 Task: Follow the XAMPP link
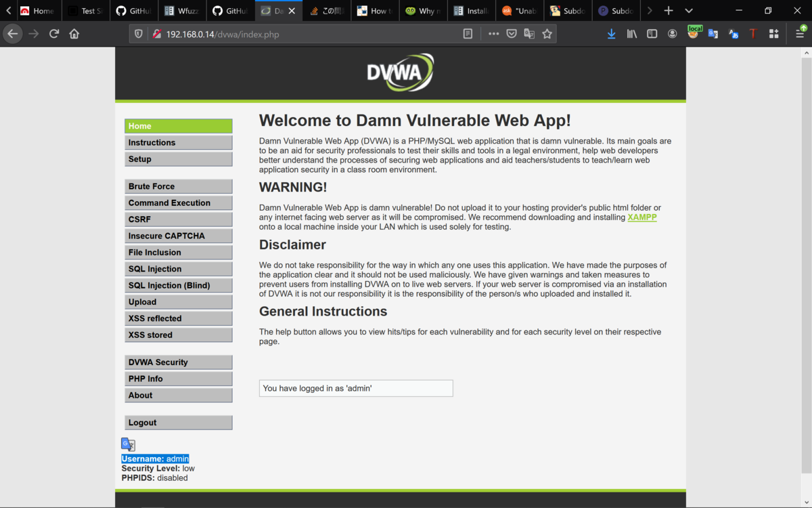(642, 217)
